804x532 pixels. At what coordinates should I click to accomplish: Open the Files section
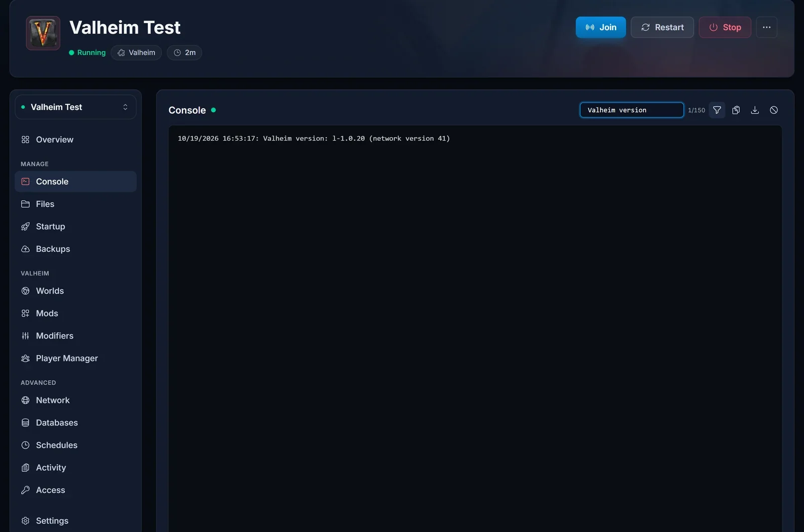pos(75,204)
